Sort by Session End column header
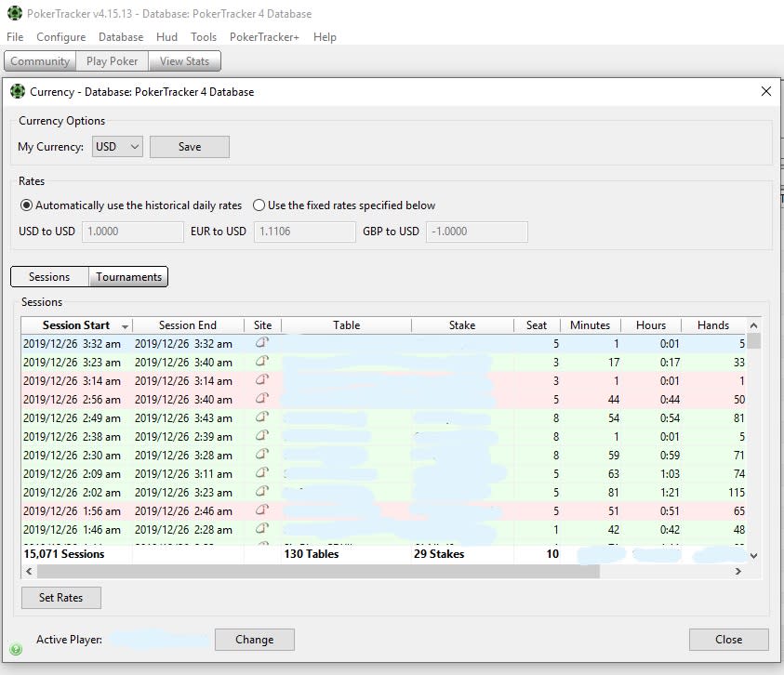This screenshot has height=675, width=784. click(188, 325)
